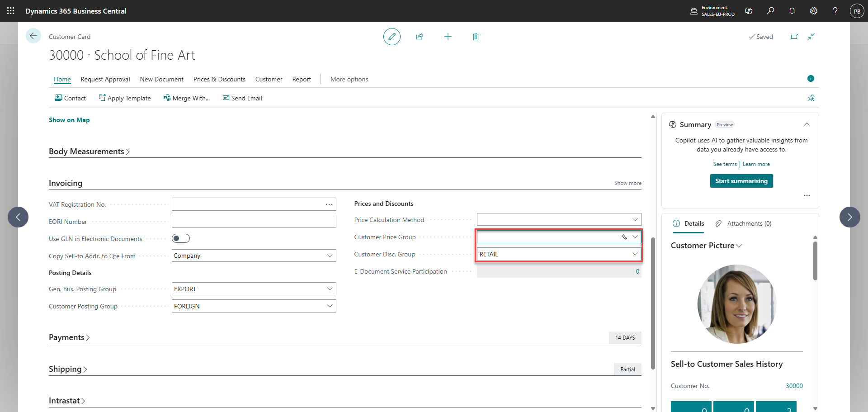This screenshot has height=412, width=868.
Task: Click Send Email action
Action: click(x=242, y=98)
